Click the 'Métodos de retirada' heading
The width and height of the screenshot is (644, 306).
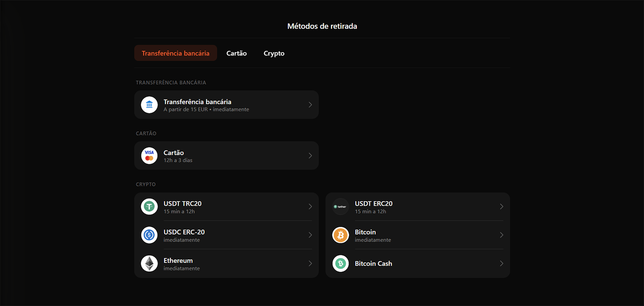322,26
